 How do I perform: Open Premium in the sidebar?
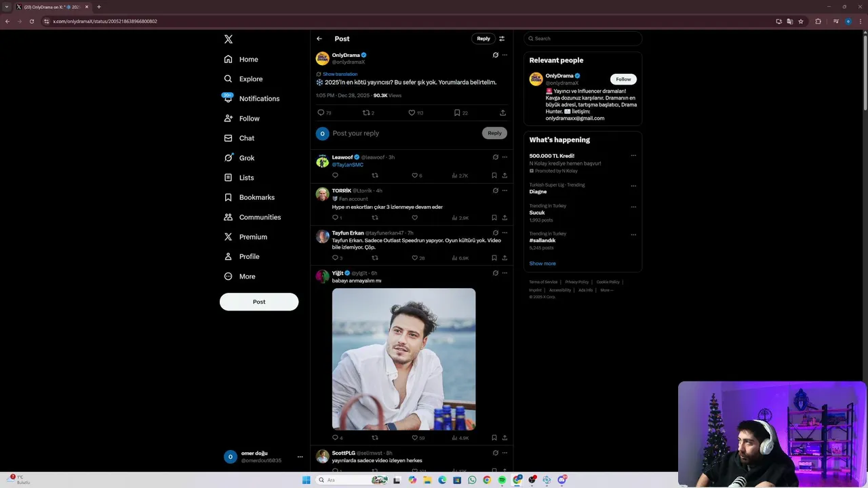pos(245,237)
